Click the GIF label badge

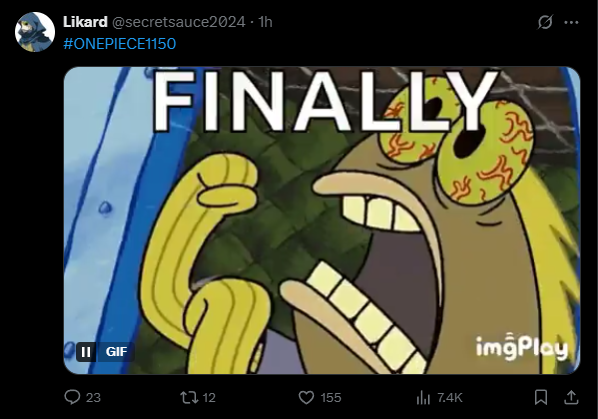[x=116, y=352]
